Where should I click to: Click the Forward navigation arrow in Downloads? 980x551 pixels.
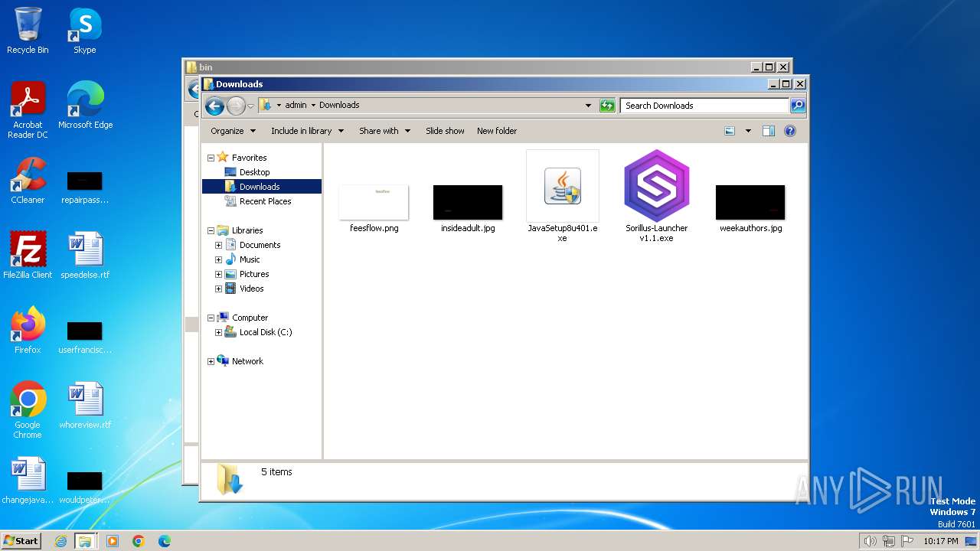(x=236, y=106)
